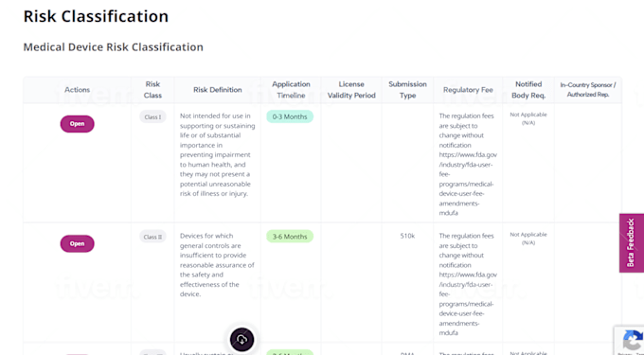Click the Submission Type column header
644x355 pixels.
[x=407, y=90]
